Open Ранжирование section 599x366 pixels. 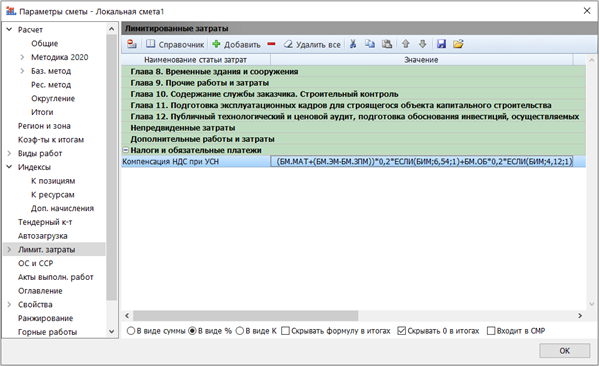[45, 318]
